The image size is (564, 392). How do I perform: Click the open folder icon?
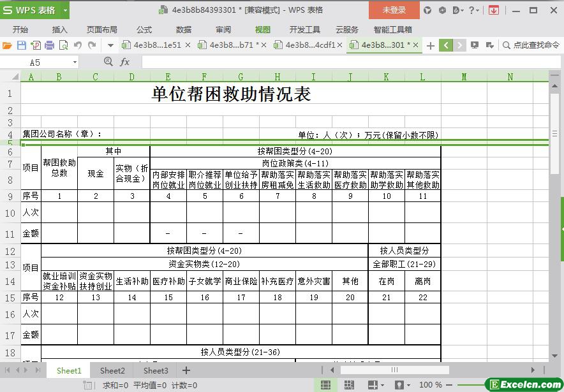click(x=7, y=45)
